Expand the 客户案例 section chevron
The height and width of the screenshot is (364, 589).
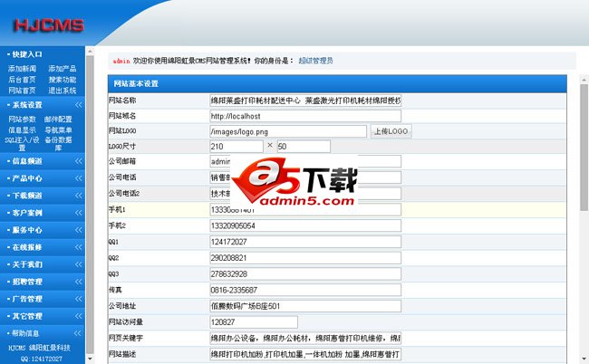(x=79, y=213)
